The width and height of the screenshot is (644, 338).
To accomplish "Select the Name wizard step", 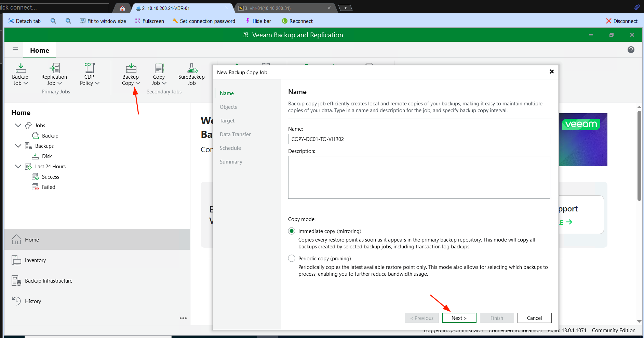I will pyautogui.click(x=227, y=93).
